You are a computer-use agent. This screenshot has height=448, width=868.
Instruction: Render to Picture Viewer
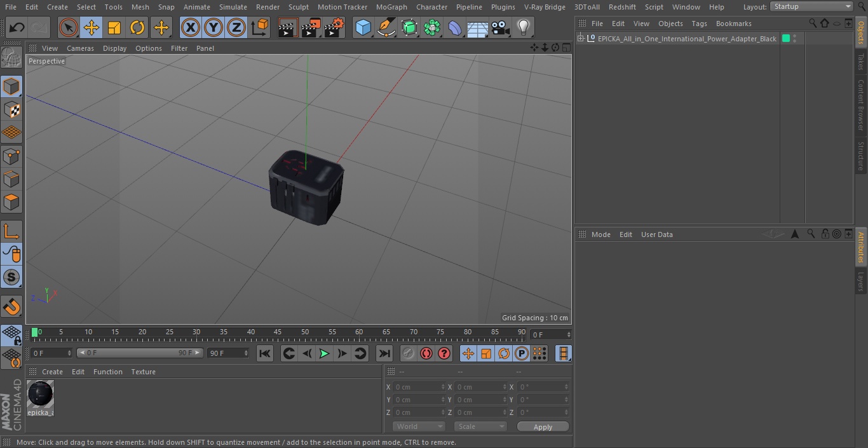coord(311,27)
